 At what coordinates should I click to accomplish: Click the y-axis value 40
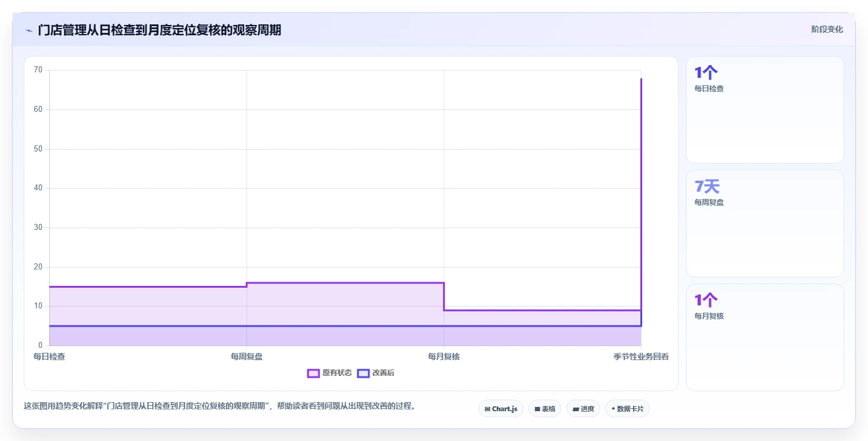click(38, 188)
